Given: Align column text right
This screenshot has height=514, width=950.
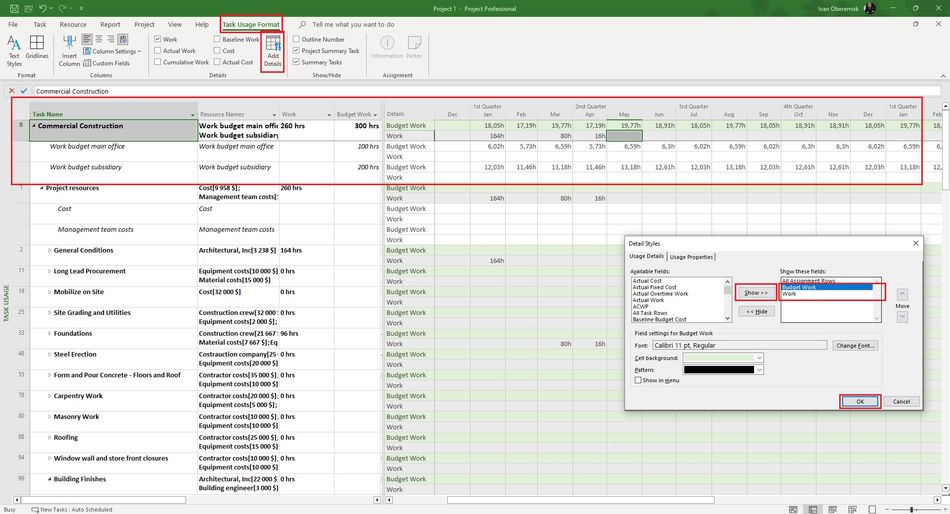Looking at the screenshot, I should pos(110,39).
